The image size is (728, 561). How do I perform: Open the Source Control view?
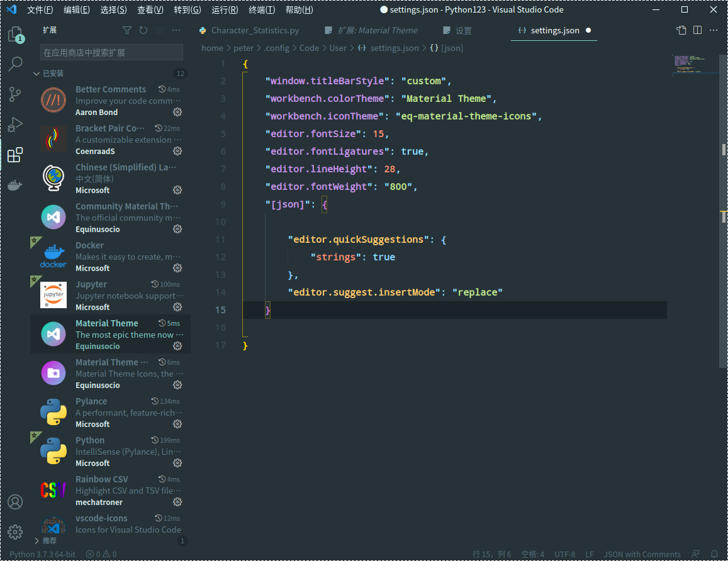tap(15, 94)
